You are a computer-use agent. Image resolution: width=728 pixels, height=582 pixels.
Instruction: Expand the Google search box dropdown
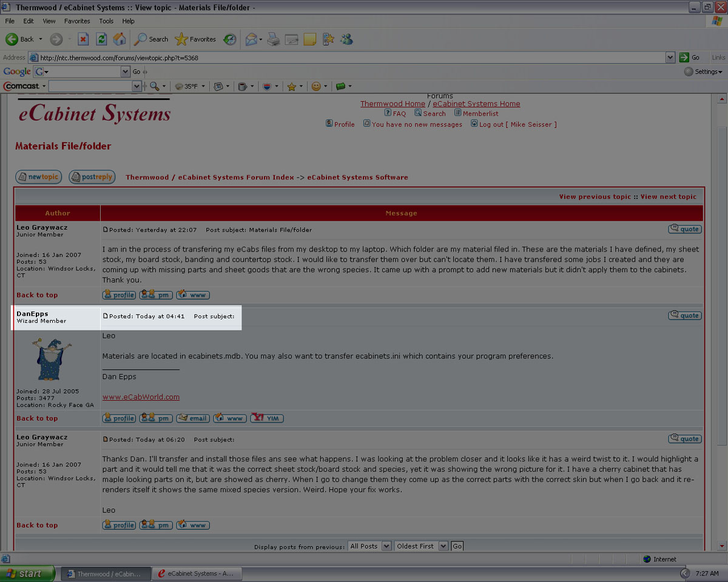click(126, 72)
